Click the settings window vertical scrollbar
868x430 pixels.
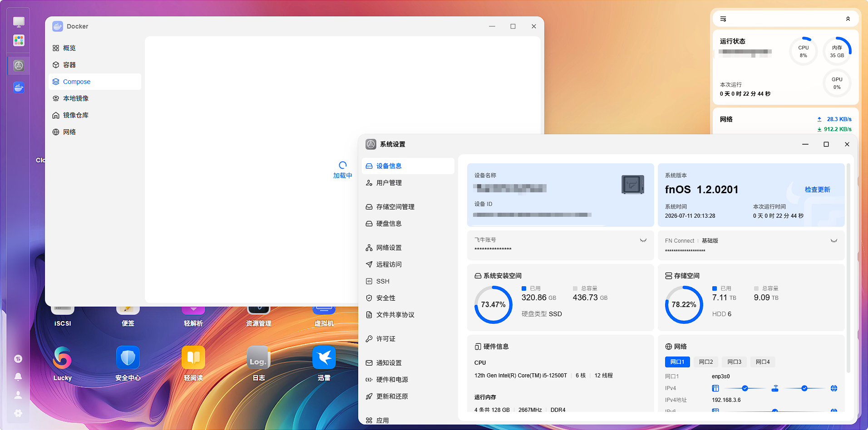coord(848,268)
